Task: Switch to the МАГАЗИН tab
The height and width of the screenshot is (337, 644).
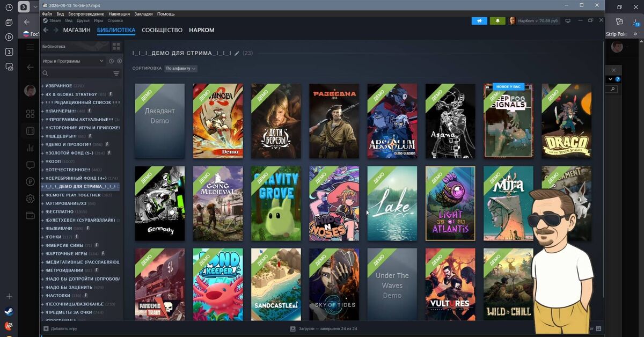Action: pyautogui.click(x=77, y=30)
